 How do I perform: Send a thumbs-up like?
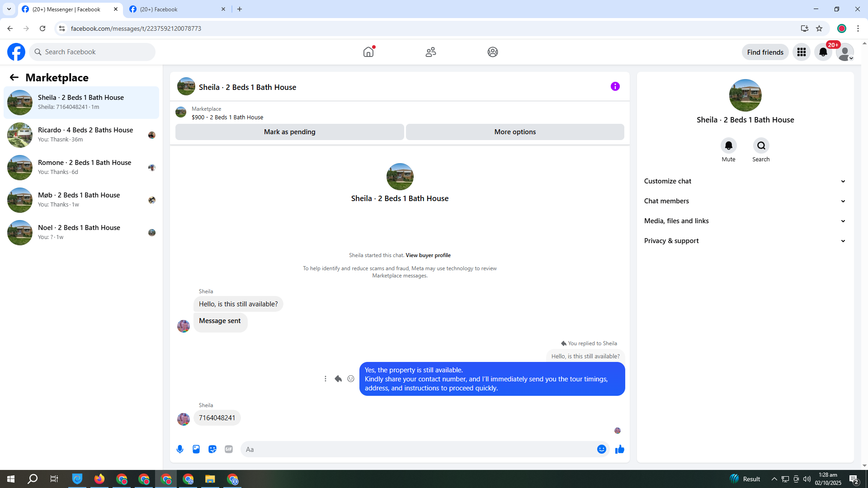(619, 449)
